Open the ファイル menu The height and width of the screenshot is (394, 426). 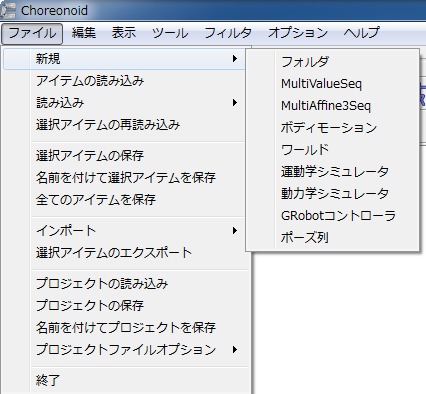[x=32, y=33]
